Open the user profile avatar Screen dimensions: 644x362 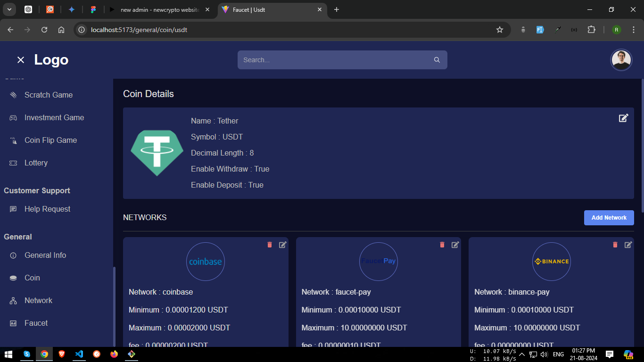[621, 60]
